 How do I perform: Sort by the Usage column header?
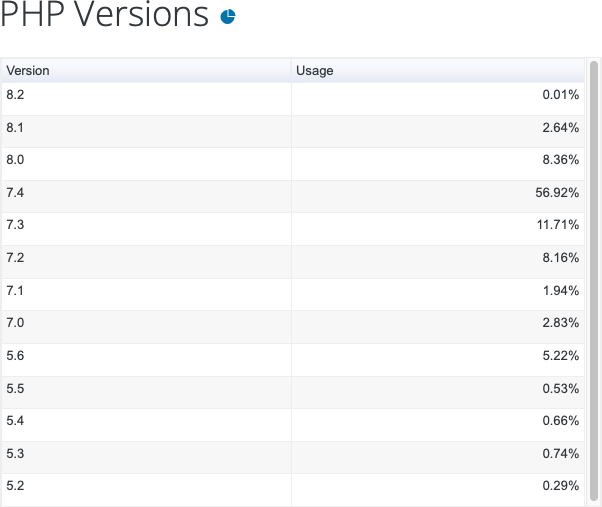(438, 71)
